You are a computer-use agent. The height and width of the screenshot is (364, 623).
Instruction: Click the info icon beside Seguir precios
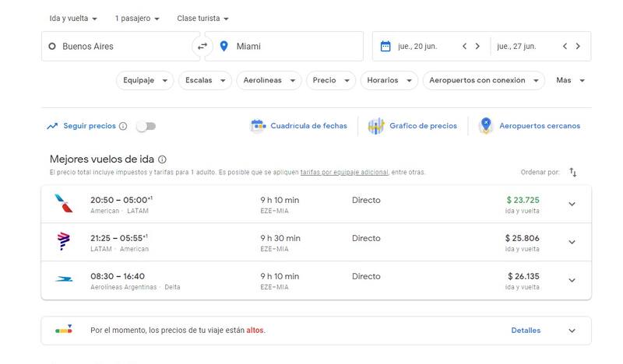(123, 126)
